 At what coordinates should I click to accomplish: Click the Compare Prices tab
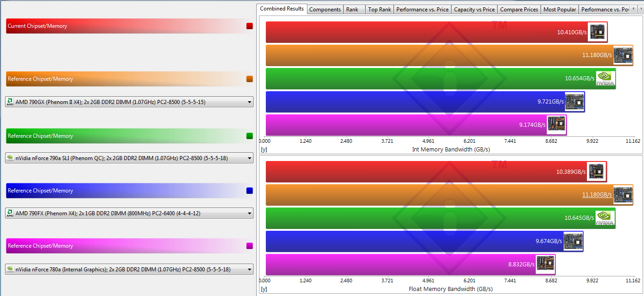tap(519, 9)
